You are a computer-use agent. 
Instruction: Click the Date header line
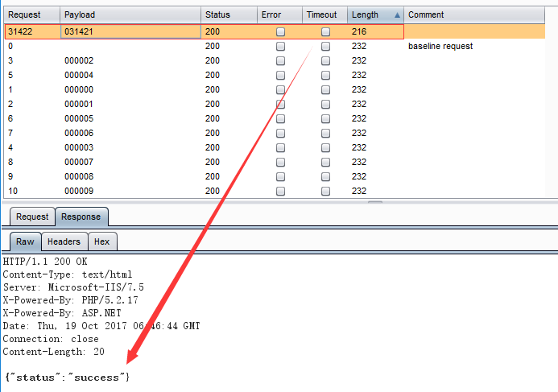101,326
